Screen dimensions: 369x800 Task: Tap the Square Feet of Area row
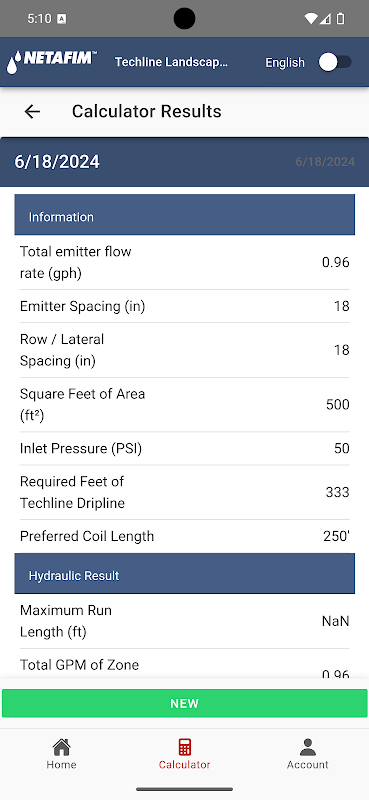click(x=184, y=405)
